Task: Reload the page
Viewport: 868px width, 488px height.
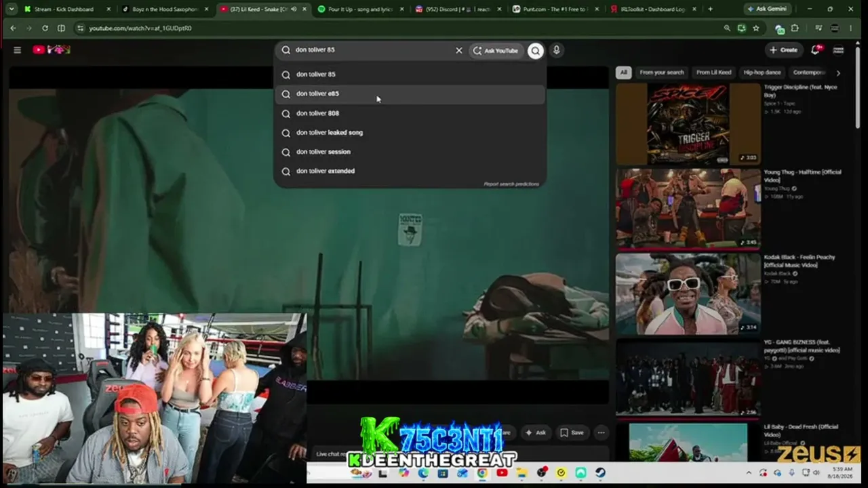Action: click(45, 28)
